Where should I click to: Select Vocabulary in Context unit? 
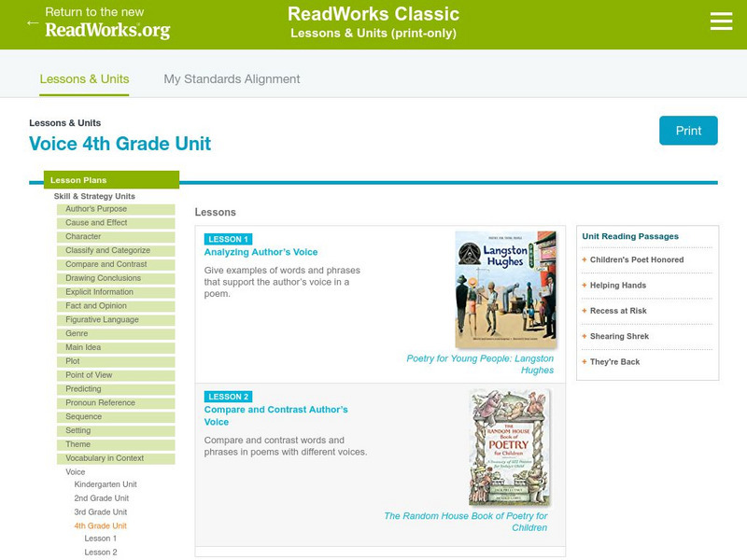pos(116,458)
